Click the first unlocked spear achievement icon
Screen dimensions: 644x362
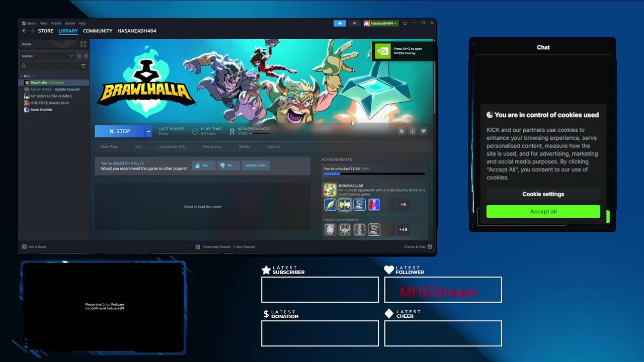click(330, 204)
